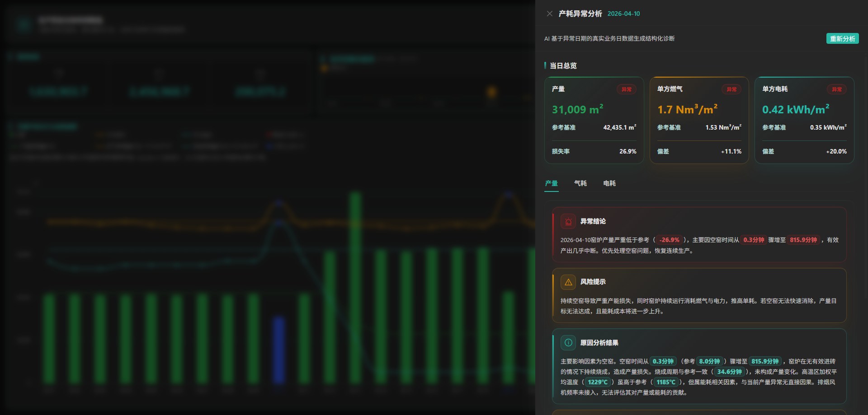Click the 1229°C tag in 原因分析结果
868x415 pixels.
coord(598,382)
